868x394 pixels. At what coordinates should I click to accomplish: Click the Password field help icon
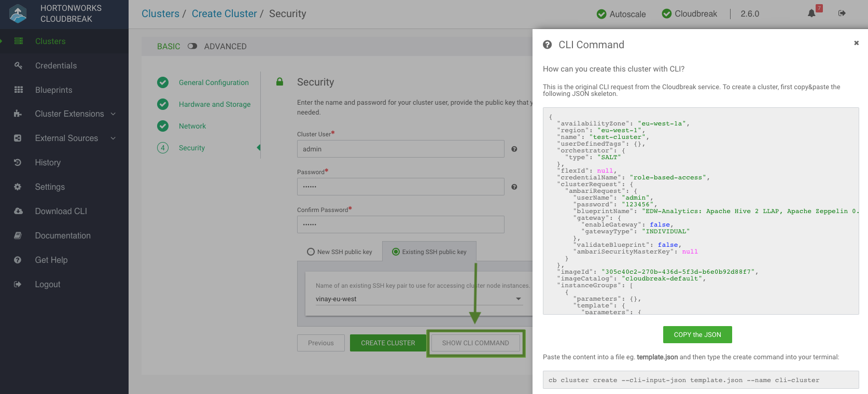coord(514,187)
